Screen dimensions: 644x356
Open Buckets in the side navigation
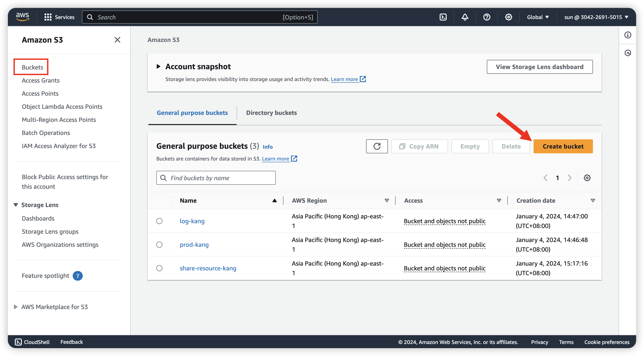tap(32, 67)
